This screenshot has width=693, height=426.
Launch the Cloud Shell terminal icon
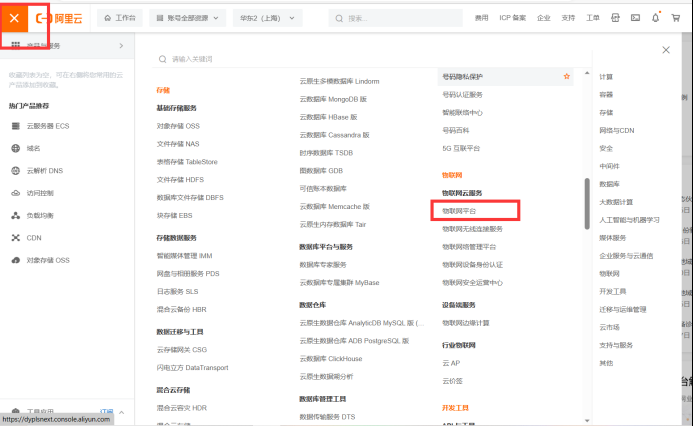pyautogui.click(x=635, y=18)
